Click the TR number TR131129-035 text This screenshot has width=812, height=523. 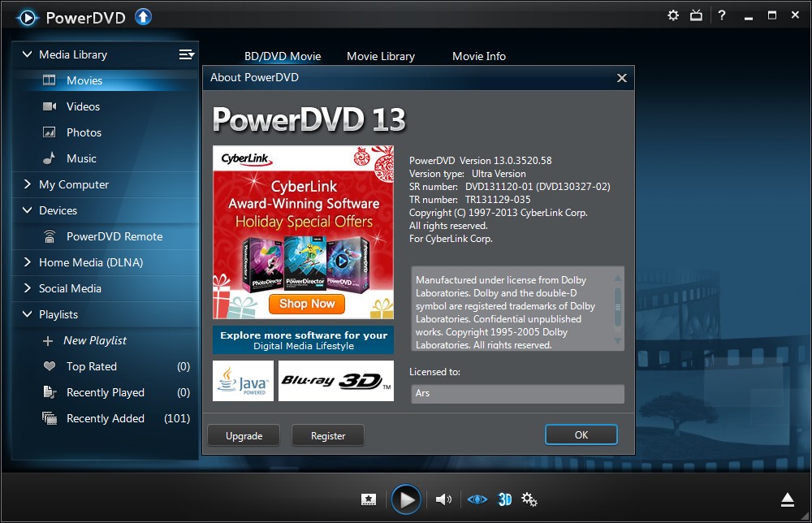469,199
